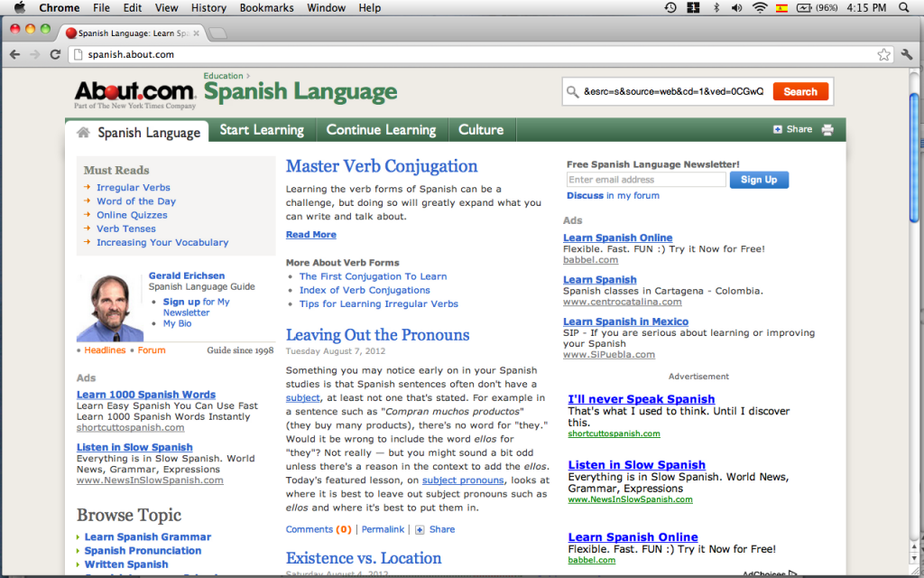
Task: Open The First Conjugation To Learn link
Action: (x=373, y=276)
